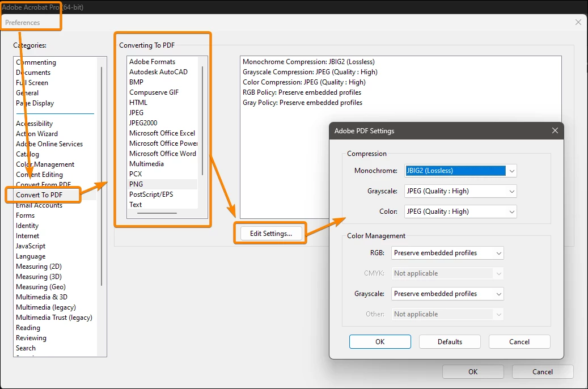
Task: Click OK in the Preferences window
Action: coord(473,372)
